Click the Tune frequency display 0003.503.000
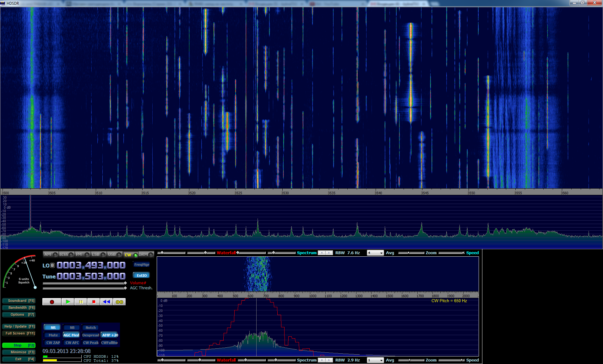 [91, 276]
